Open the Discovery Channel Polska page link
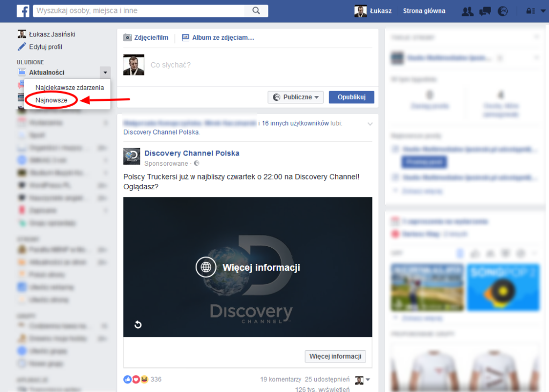 click(x=191, y=153)
